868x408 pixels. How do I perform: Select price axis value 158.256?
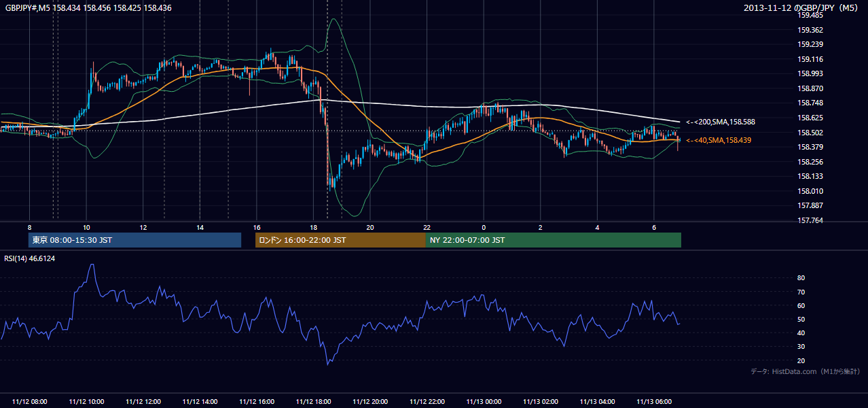click(x=810, y=162)
